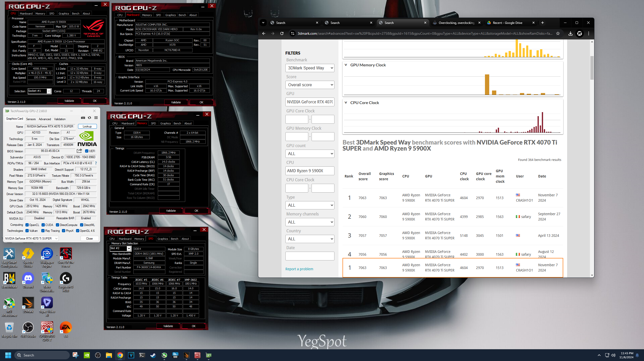The height and width of the screenshot is (361, 644).
Task: Click the GPU-Z refresh icon
Action: pos(89,118)
